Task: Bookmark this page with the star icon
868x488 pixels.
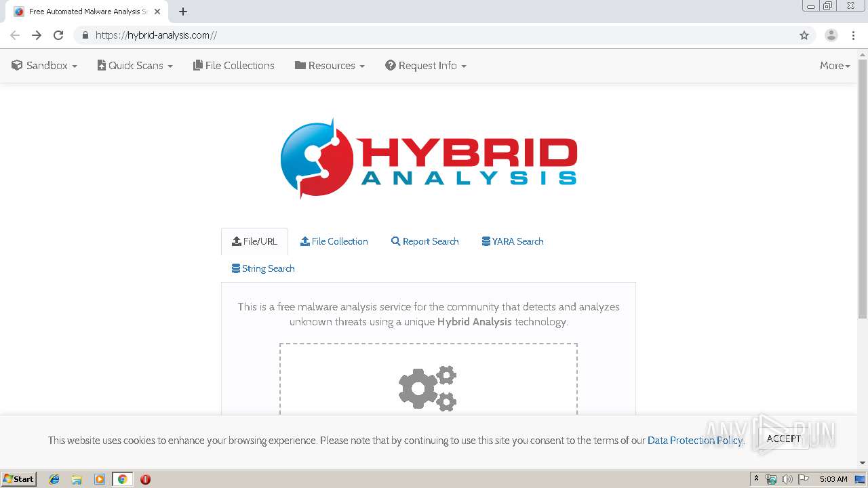Action: [804, 35]
